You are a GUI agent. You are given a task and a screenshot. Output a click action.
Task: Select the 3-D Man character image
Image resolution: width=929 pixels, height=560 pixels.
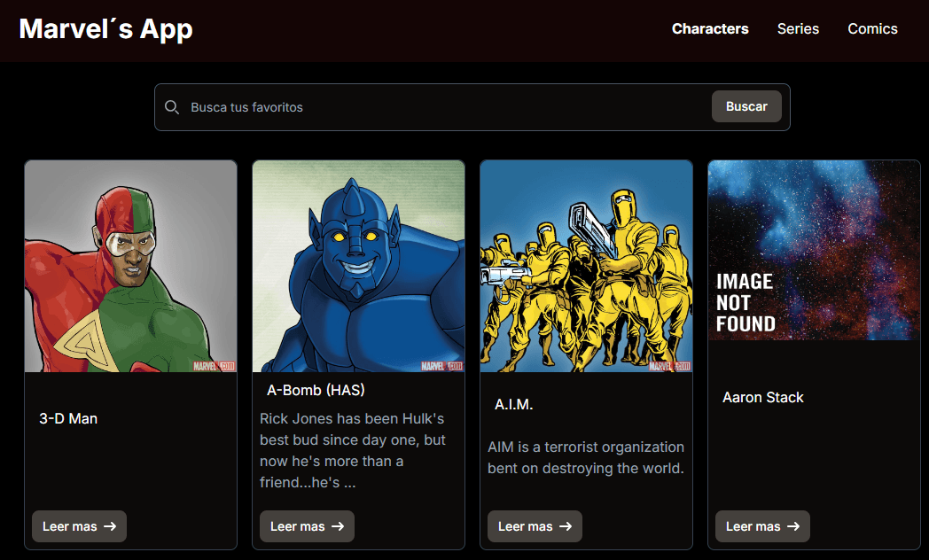tap(131, 267)
